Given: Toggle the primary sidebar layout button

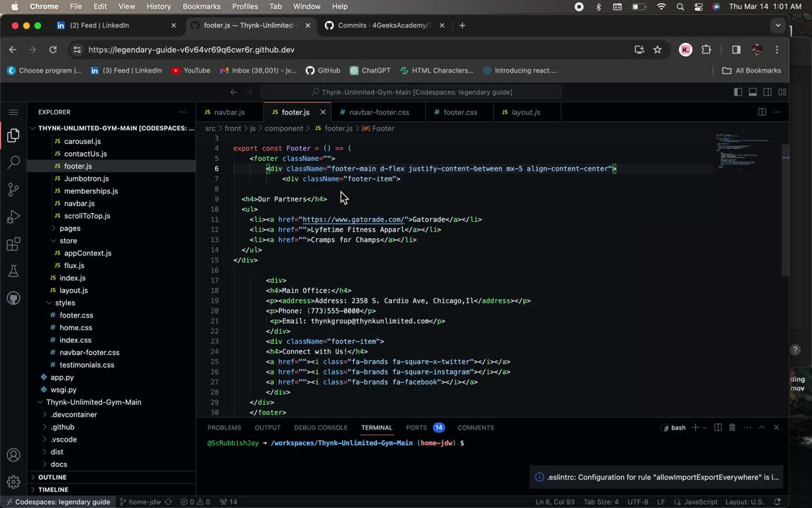Looking at the screenshot, I should coord(738,92).
